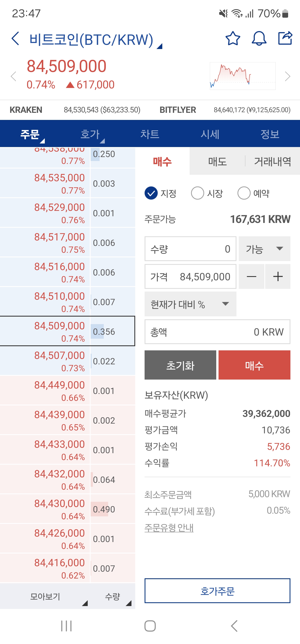Open the 가능 quantity dropdown

264,249
